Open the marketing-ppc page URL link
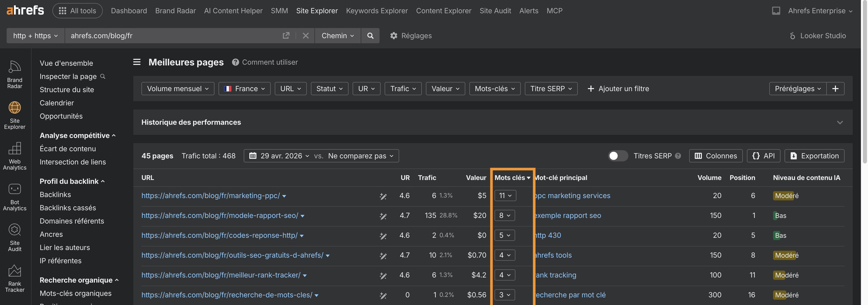 211,196
